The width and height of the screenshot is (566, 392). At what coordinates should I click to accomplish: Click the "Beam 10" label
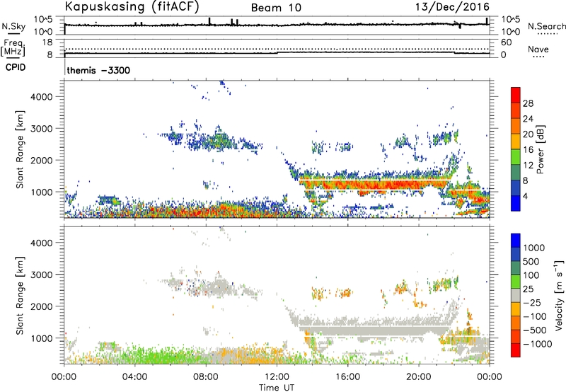pyautogui.click(x=276, y=8)
